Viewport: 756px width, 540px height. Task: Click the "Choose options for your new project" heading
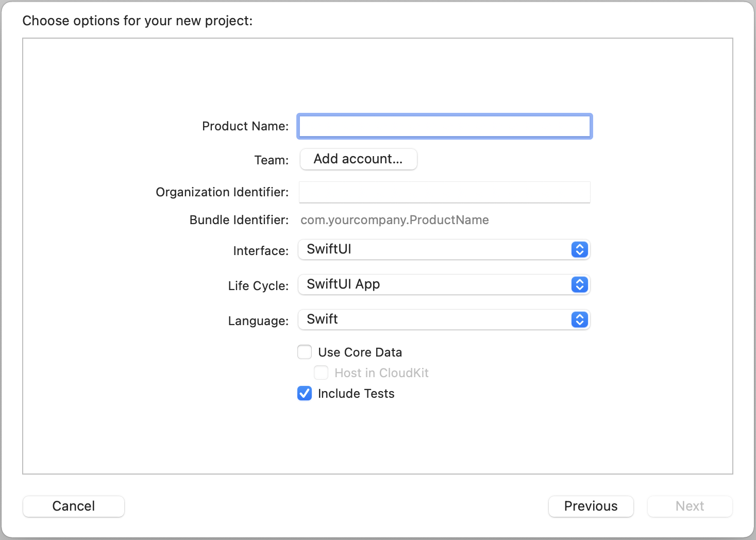pyautogui.click(x=138, y=21)
